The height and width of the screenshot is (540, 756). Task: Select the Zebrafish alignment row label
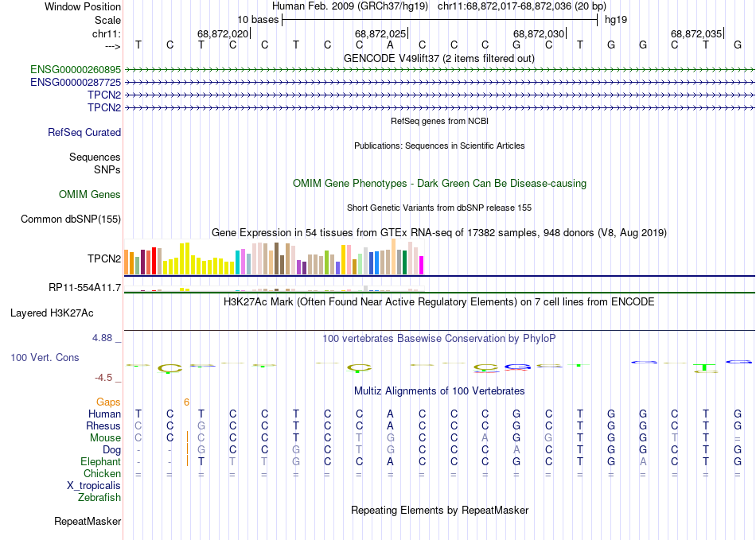pyautogui.click(x=99, y=497)
